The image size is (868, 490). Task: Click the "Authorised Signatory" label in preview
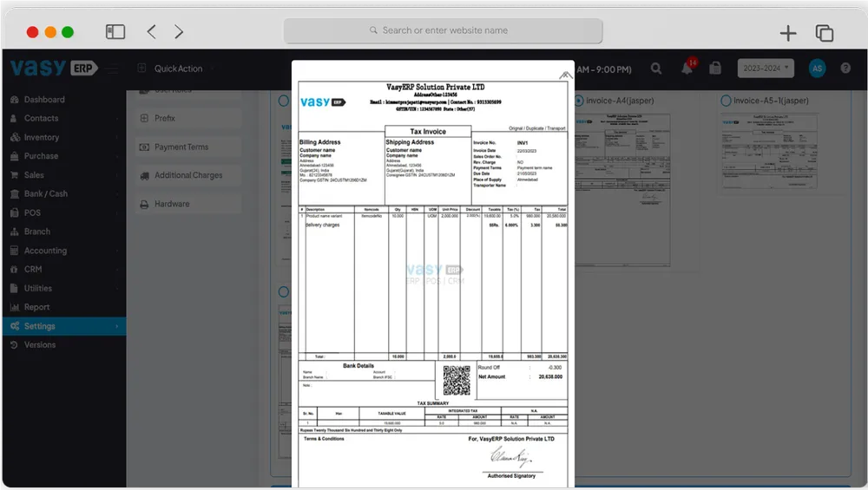511,475
